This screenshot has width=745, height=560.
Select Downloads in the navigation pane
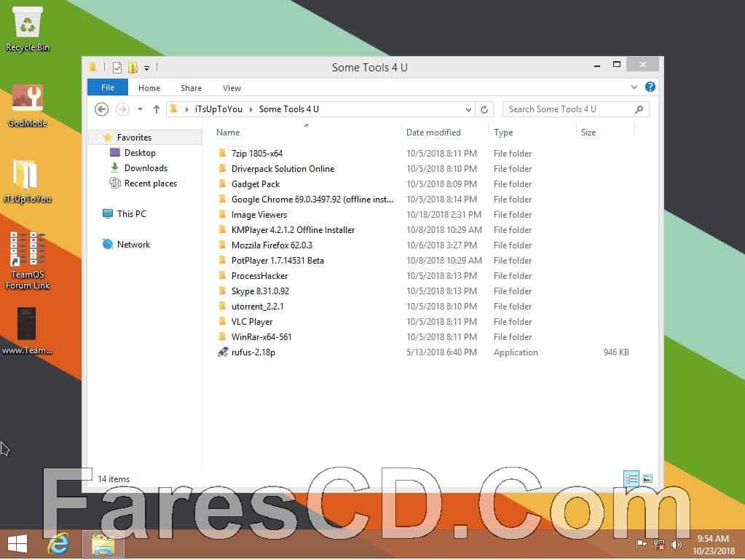click(146, 168)
